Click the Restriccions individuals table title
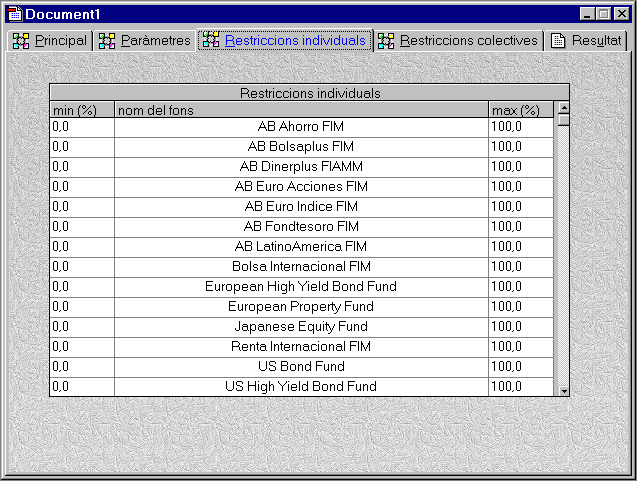The width and height of the screenshot is (637, 481). tap(310, 93)
